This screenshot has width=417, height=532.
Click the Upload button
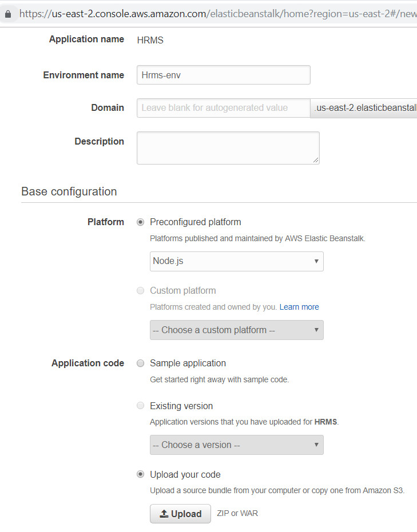180,514
